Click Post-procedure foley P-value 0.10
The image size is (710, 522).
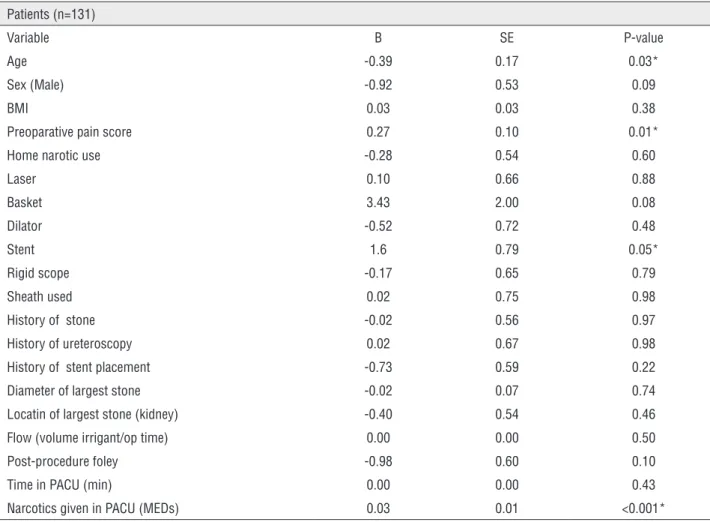(643, 461)
